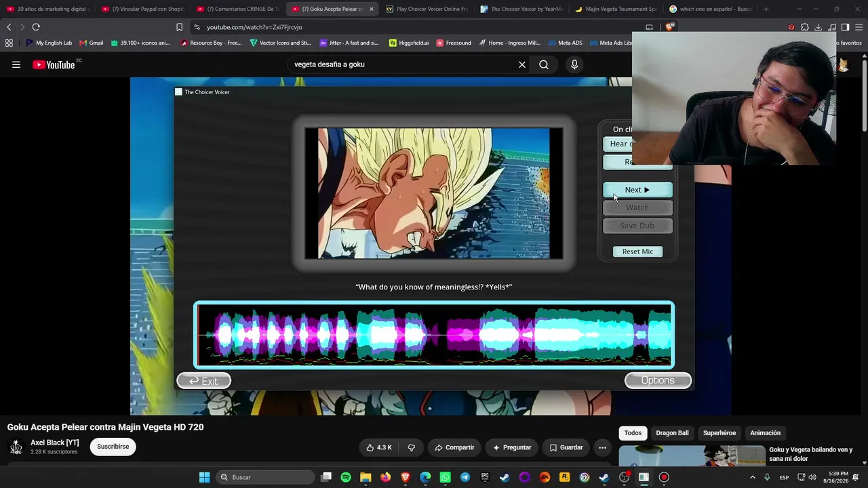
Task: Click the browser address bar URL
Action: pos(254,27)
